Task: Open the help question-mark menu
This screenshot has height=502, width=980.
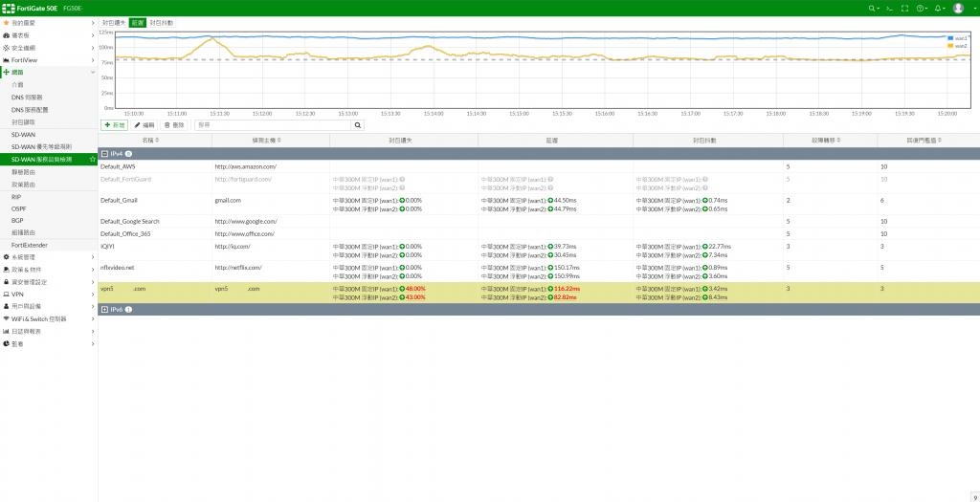Action: [x=922, y=8]
